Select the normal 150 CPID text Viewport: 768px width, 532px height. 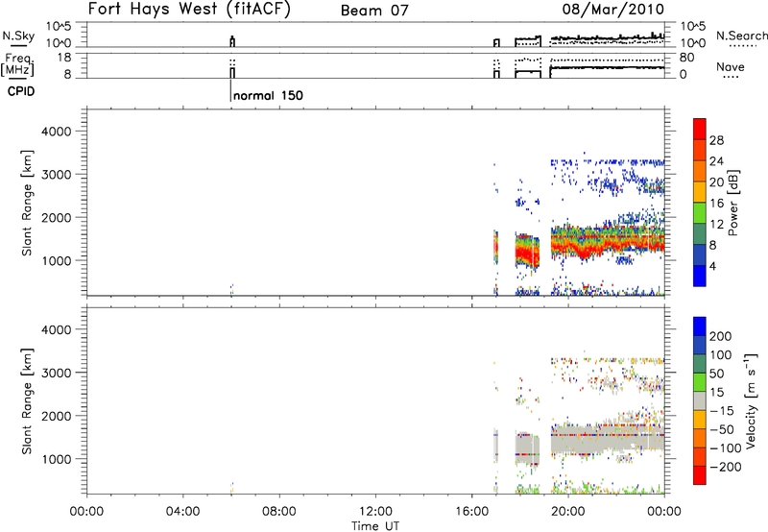(268, 95)
